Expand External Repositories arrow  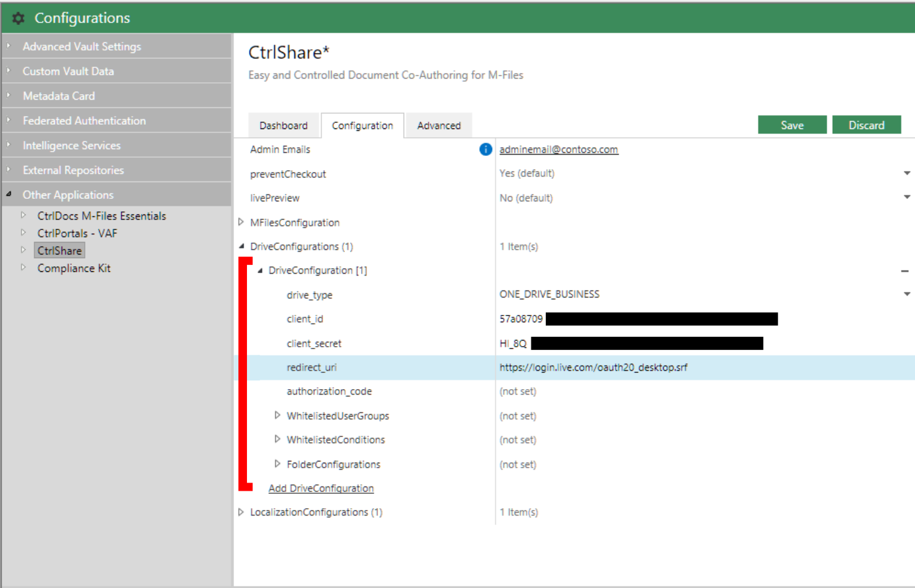[x=9, y=169]
